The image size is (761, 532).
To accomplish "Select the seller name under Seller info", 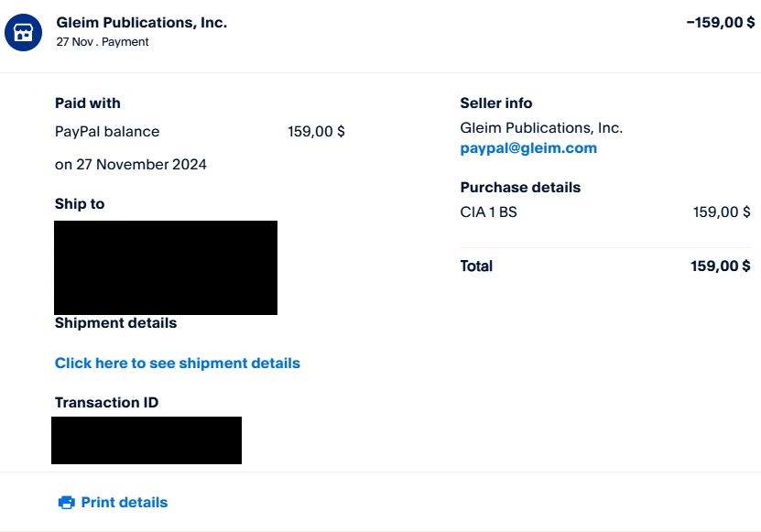I will click(541, 128).
